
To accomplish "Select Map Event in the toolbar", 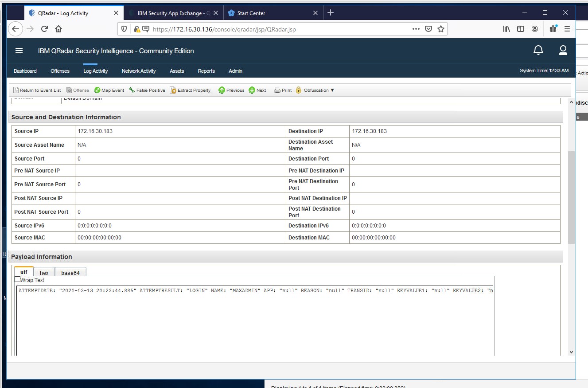I will (109, 90).
